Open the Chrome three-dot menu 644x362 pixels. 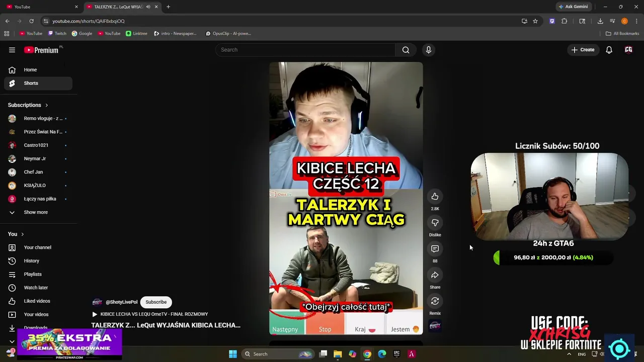[637, 21]
